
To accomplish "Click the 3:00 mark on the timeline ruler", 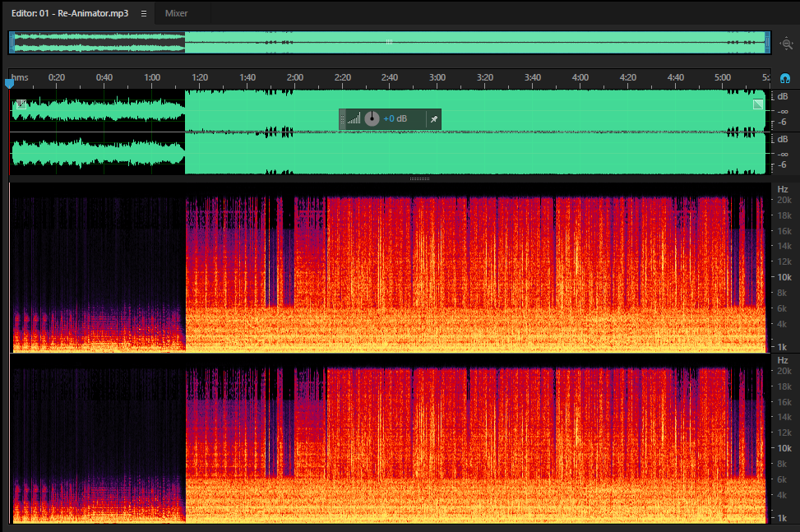I will pos(437,77).
